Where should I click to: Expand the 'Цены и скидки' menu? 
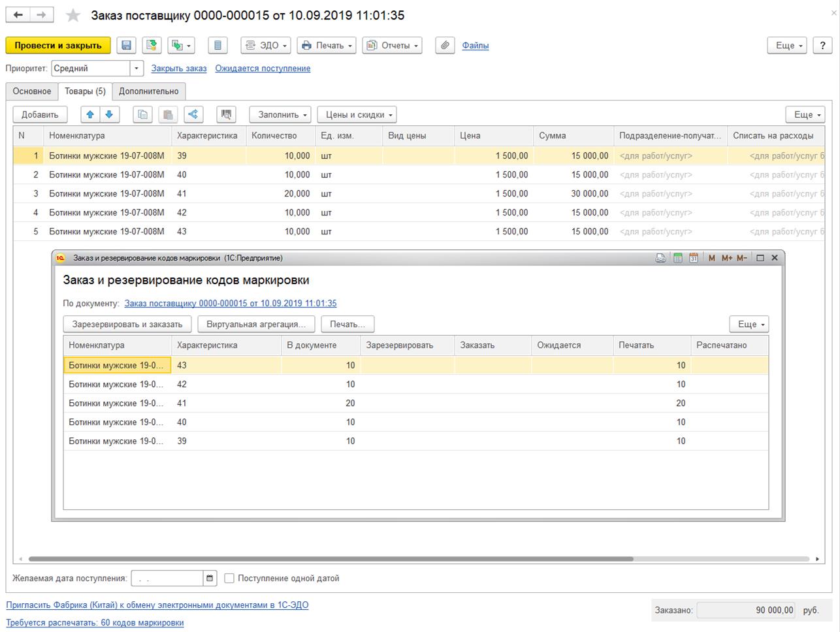(x=357, y=115)
